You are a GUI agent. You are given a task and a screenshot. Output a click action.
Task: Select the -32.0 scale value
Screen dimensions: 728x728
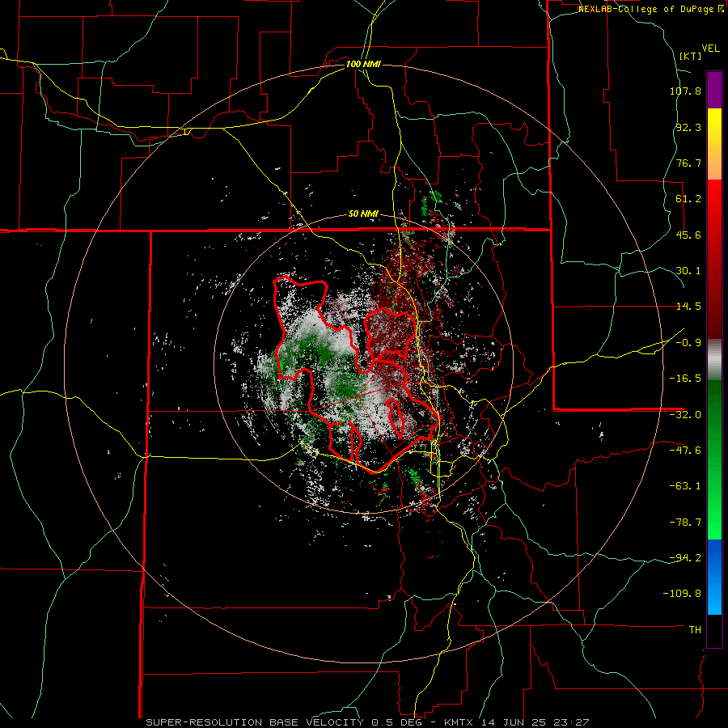pos(685,415)
